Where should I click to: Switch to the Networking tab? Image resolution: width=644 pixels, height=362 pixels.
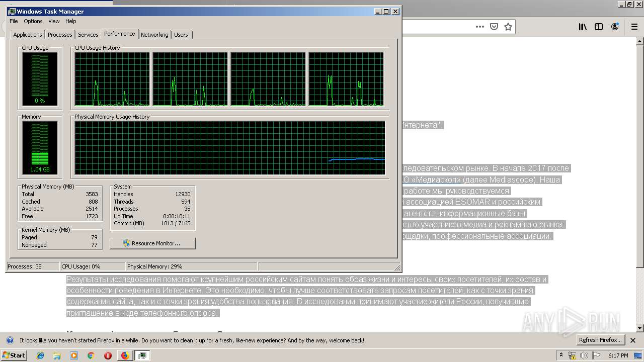[x=154, y=35]
